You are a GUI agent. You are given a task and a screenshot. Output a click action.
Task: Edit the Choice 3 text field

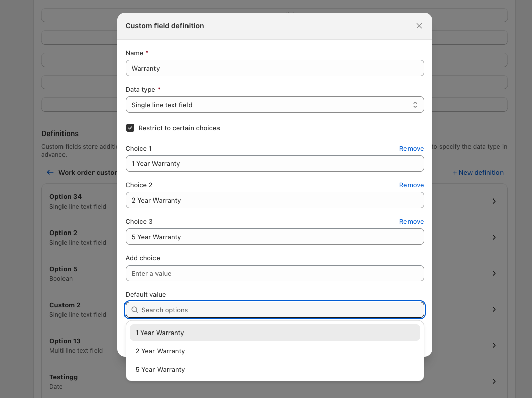(x=274, y=237)
